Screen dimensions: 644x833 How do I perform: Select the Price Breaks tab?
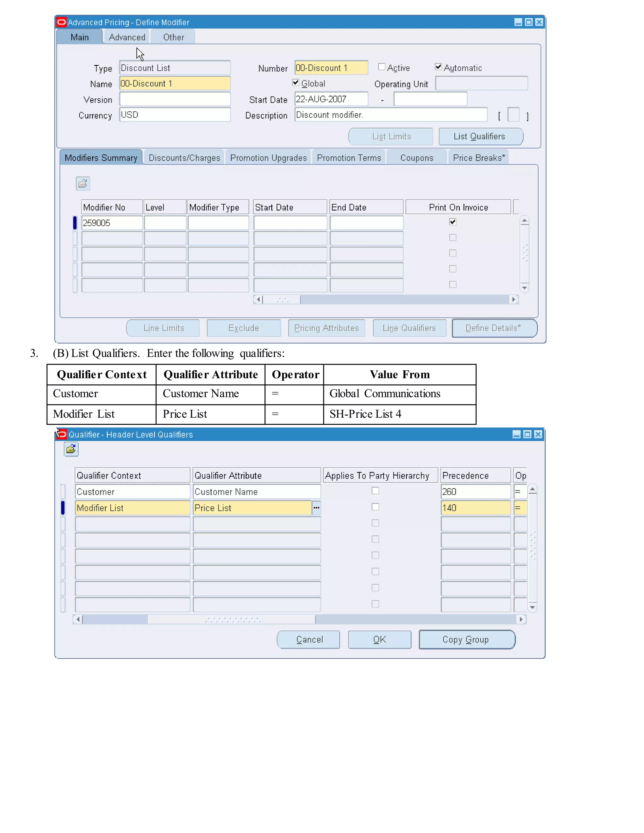tap(479, 158)
